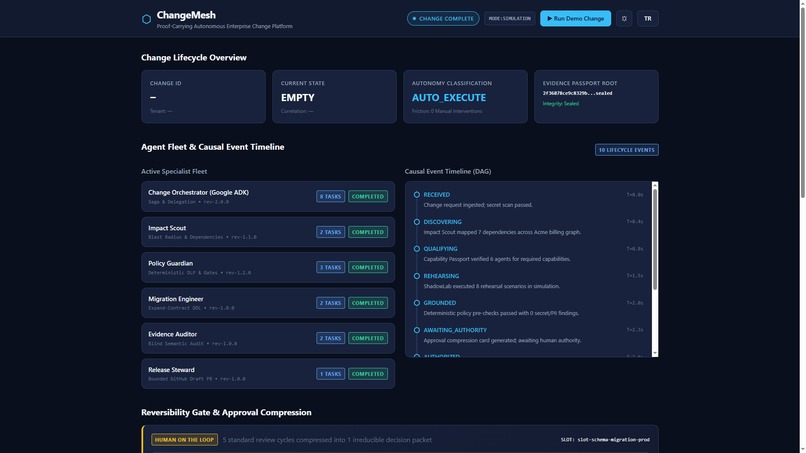Select the REHEARSING timeline node circle
The image size is (806, 453).
(x=417, y=276)
